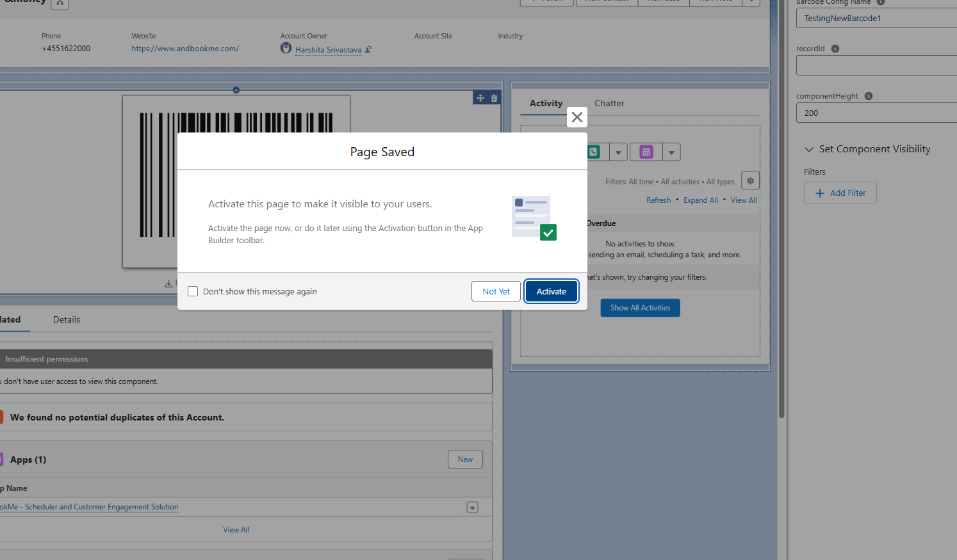Open the Details tab
This screenshot has height=560, width=957.
[x=67, y=319]
